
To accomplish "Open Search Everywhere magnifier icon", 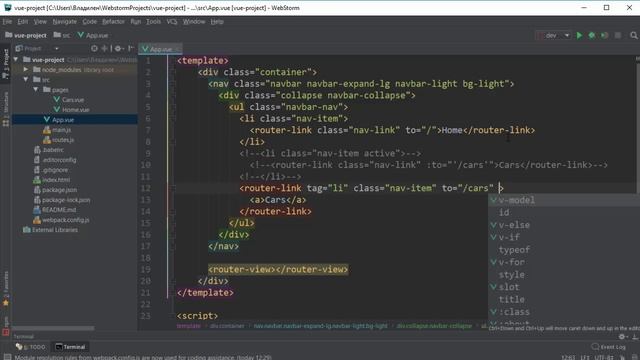I will click(x=633, y=36).
